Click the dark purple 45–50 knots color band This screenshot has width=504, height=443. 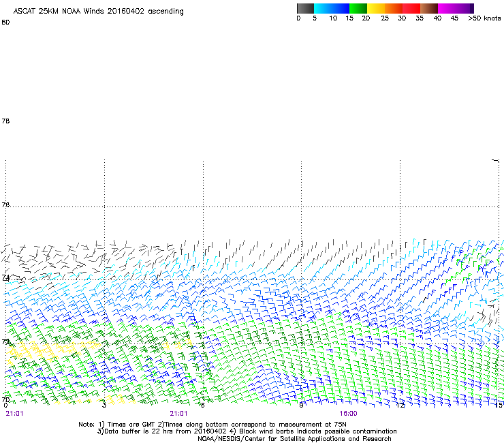(x=464, y=8)
